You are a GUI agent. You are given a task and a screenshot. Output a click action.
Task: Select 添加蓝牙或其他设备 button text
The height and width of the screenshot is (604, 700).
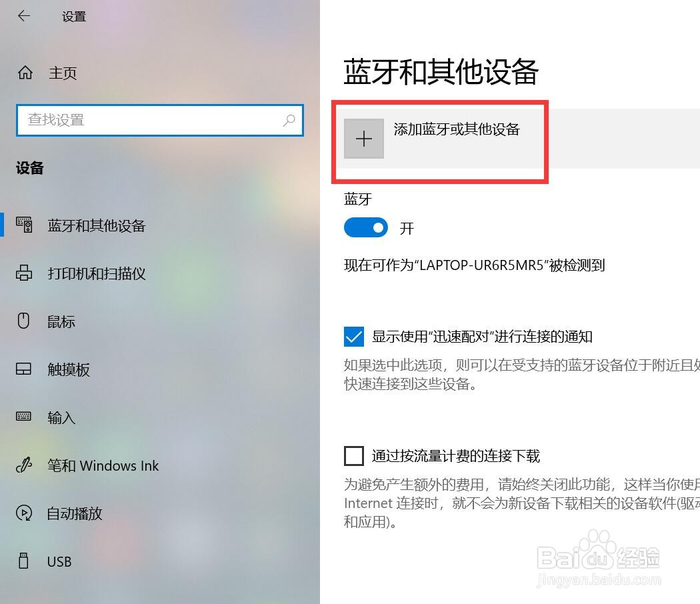tap(457, 129)
